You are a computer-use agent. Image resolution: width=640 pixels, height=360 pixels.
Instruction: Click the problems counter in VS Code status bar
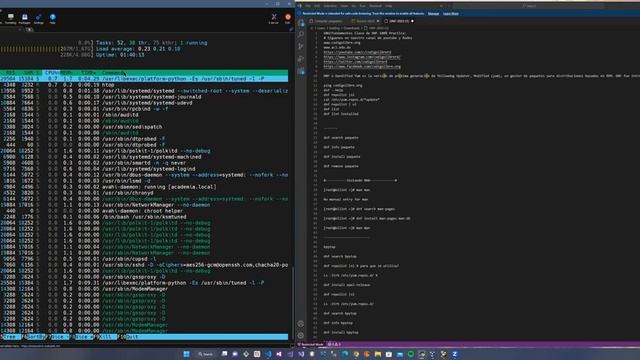[334, 344]
